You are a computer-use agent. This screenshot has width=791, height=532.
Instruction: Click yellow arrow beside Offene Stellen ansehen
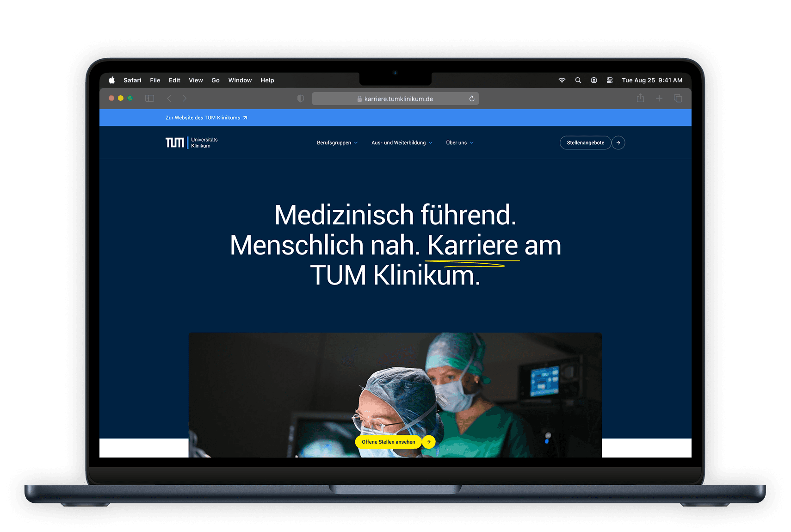point(429,442)
